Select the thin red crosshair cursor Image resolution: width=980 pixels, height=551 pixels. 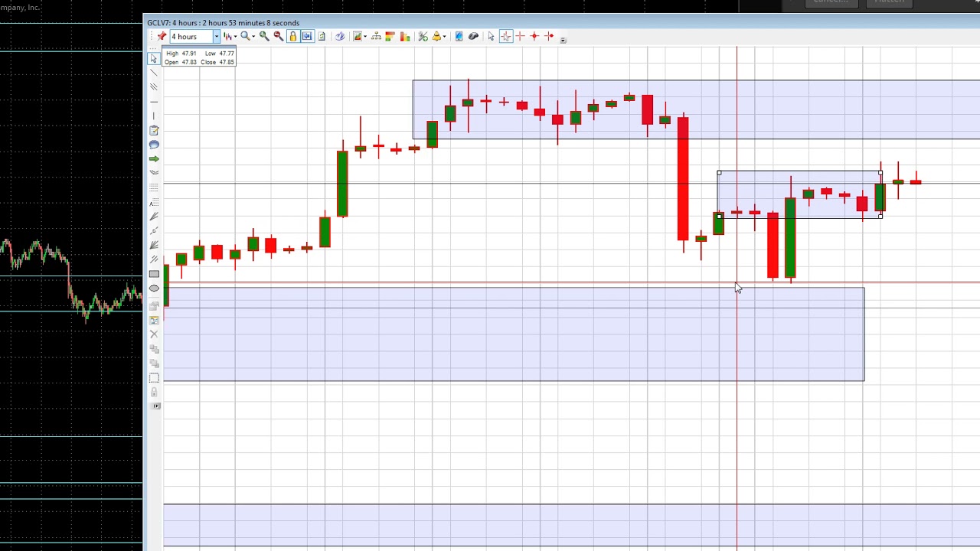[520, 36]
